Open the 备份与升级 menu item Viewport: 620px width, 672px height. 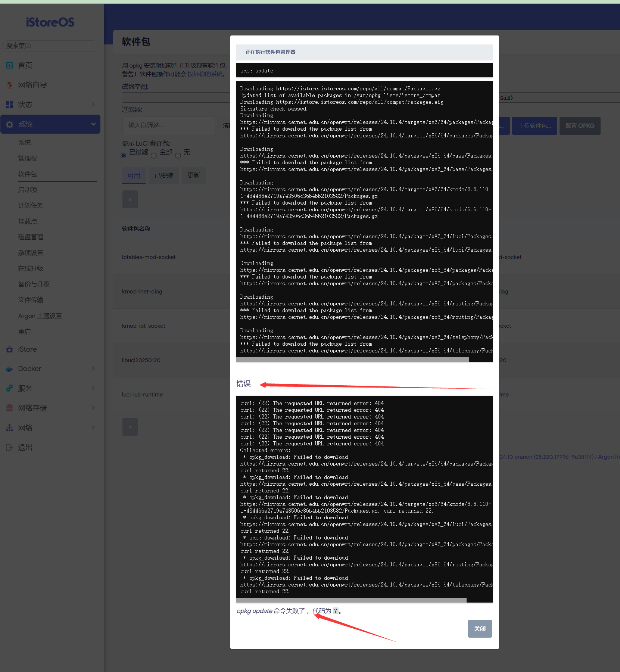tap(34, 284)
